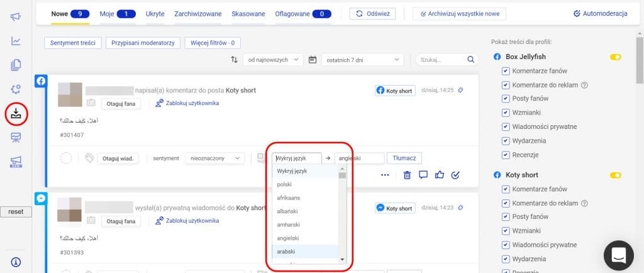Uncheck Wzmianki under Box Jellyfish

click(506, 113)
